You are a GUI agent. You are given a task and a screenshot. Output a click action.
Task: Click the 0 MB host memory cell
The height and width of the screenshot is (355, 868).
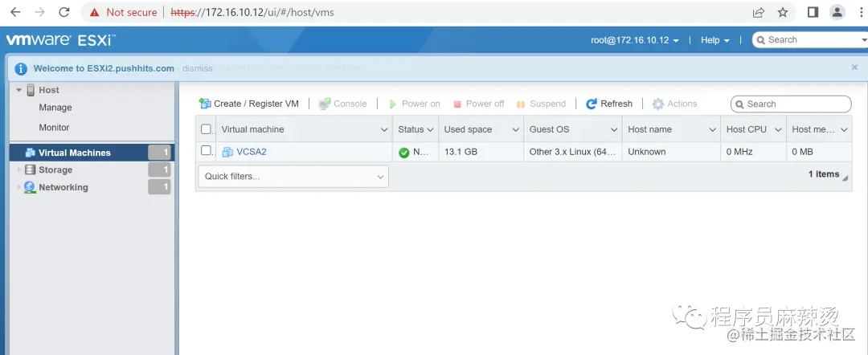pyautogui.click(x=803, y=152)
